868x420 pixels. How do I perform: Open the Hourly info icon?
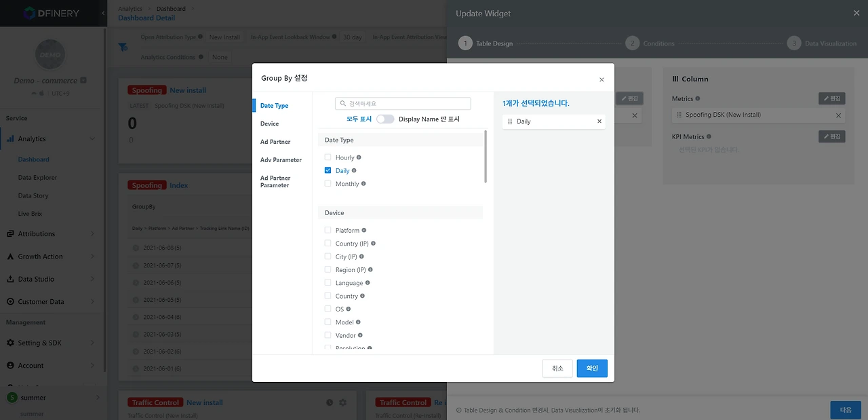point(359,157)
